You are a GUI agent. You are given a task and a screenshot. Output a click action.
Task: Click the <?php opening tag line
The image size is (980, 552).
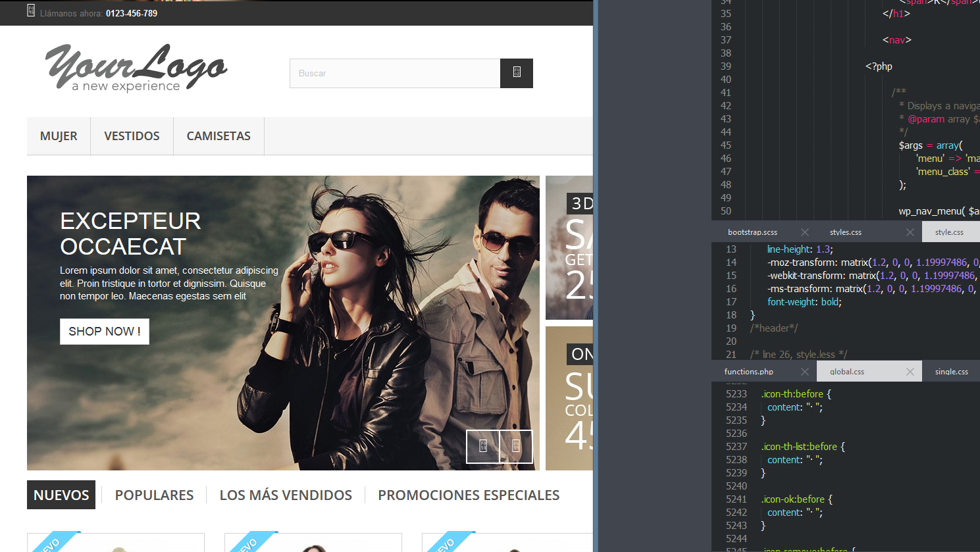879,66
